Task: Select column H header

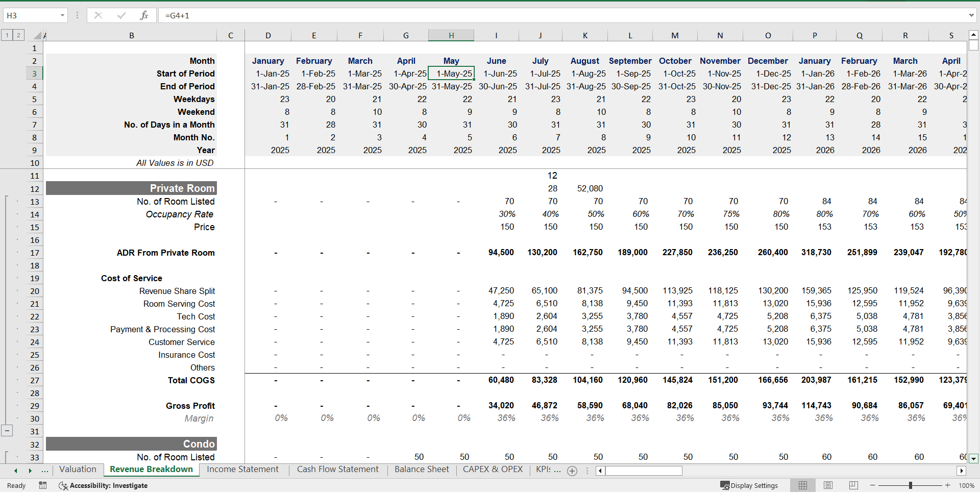Action: pos(451,35)
